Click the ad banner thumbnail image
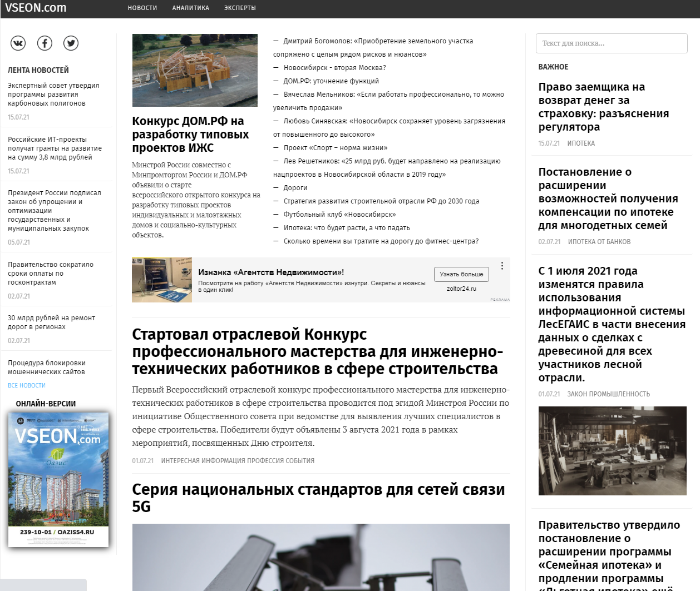Viewport: 700px width, 591px height. coord(162,280)
